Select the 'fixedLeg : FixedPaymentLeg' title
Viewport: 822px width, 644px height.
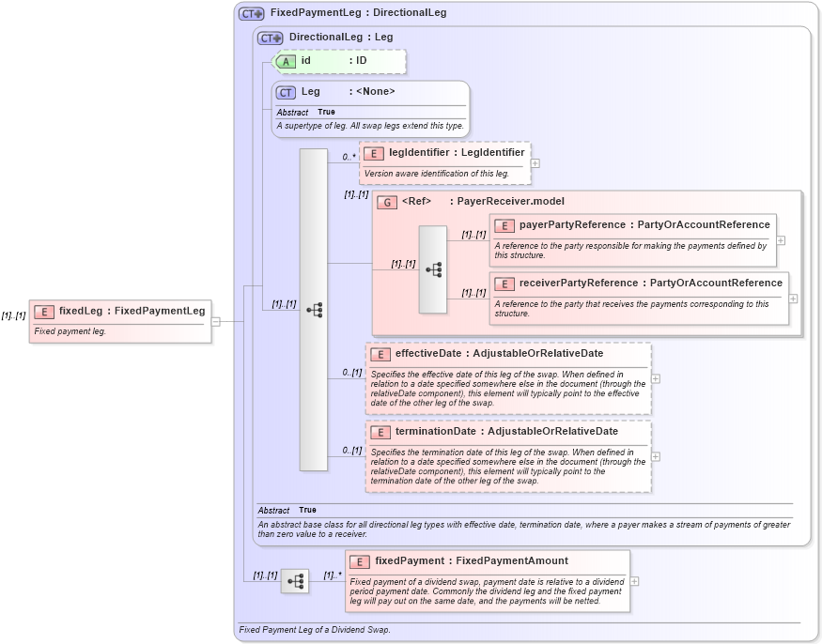click(x=132, y=312)
